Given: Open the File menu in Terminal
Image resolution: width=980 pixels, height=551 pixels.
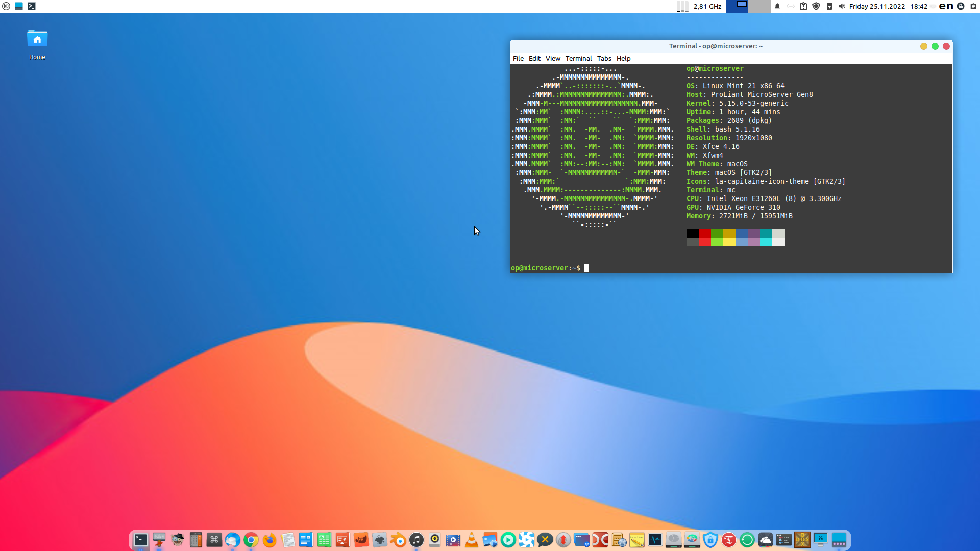Looking at the screenshot, I should tap(518, 58).
